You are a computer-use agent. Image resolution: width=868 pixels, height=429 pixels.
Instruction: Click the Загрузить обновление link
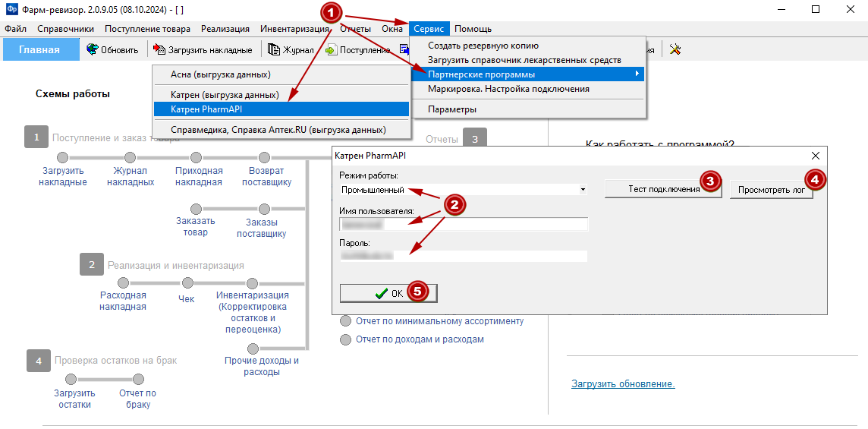[x=623, y=383]
